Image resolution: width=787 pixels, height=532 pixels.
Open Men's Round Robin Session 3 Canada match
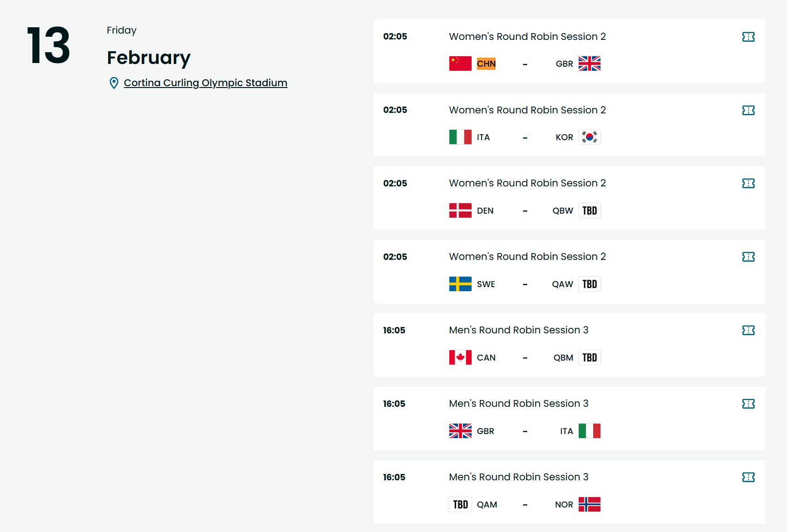(x=518, y=330)
